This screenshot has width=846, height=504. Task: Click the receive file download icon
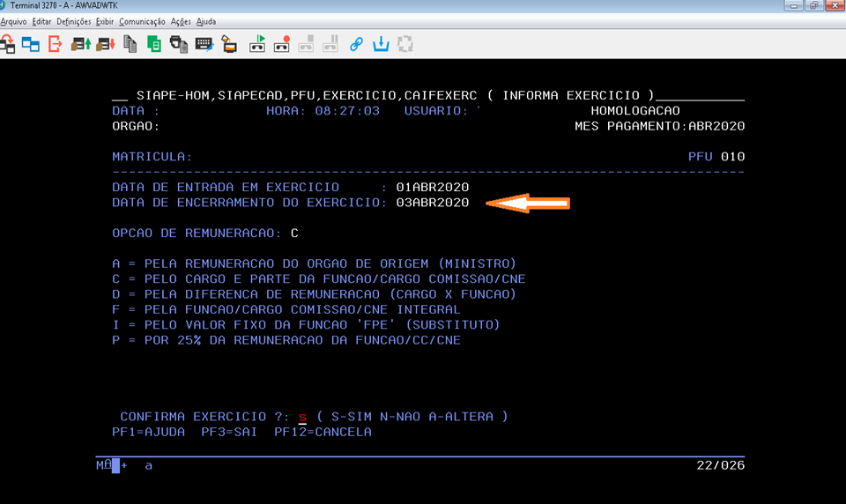106,44
